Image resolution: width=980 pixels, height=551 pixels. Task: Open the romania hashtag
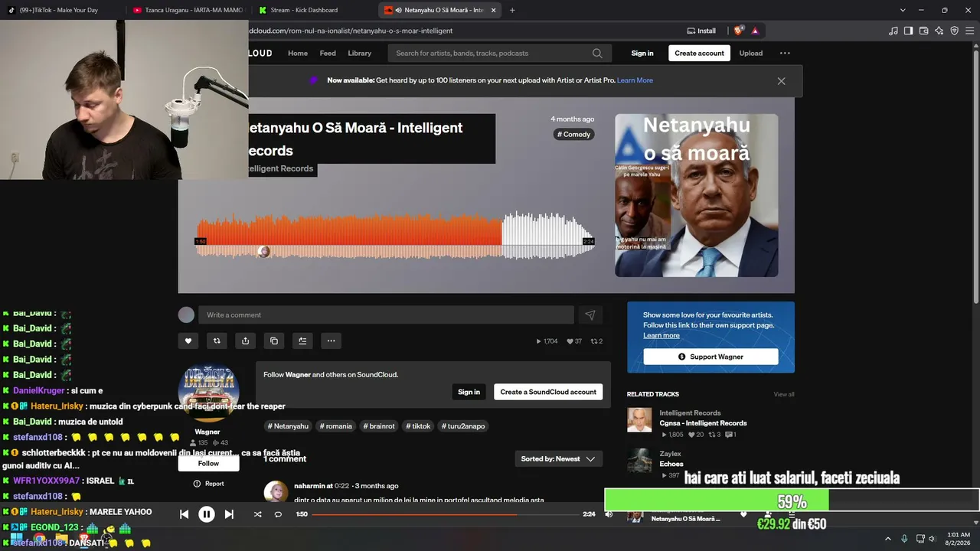click(x=336, y=426)
